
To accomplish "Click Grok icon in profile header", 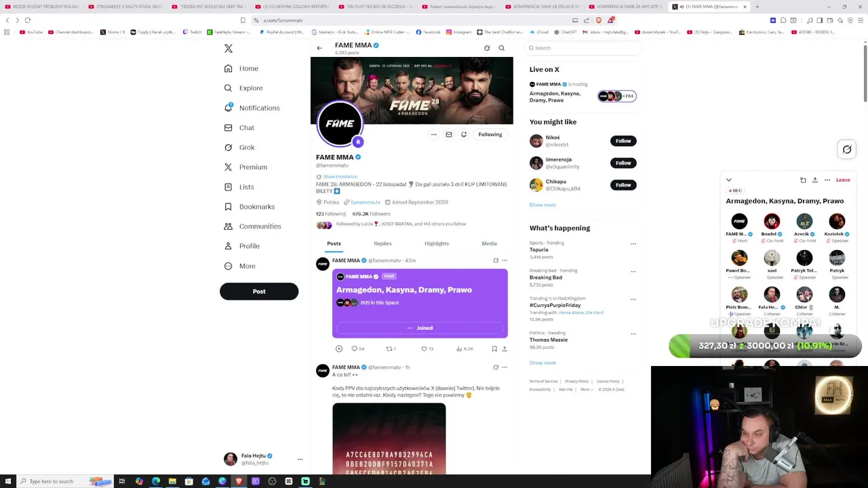I will click(487, 48).
